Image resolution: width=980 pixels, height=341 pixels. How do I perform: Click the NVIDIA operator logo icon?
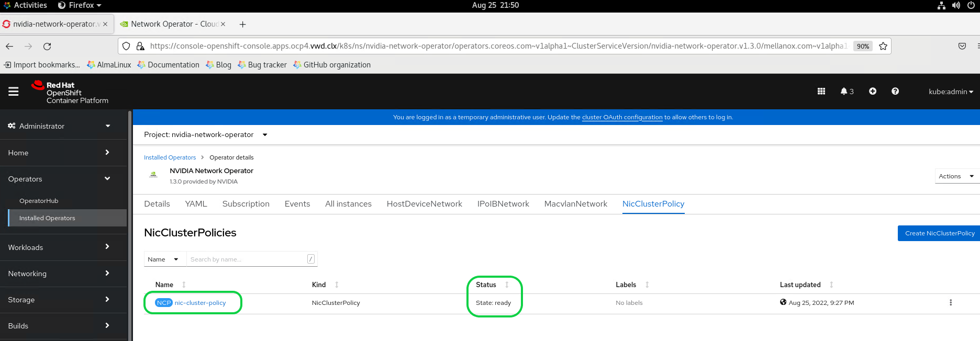click(x=153, y=175)
